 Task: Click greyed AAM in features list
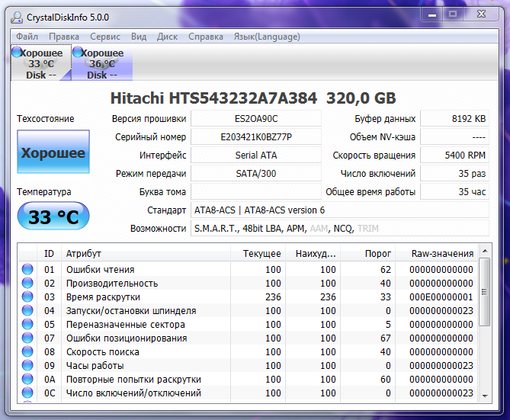tap(319, 229)
